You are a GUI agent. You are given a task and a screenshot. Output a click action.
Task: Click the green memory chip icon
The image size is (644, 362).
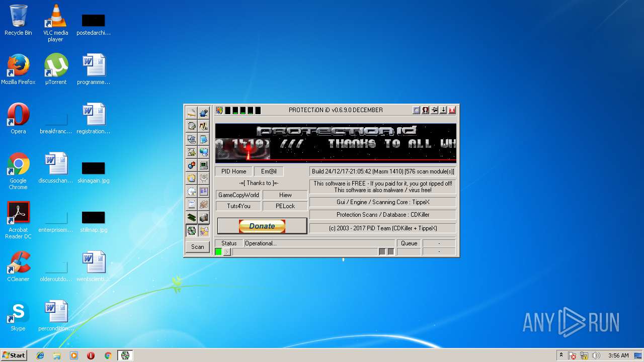191,218
